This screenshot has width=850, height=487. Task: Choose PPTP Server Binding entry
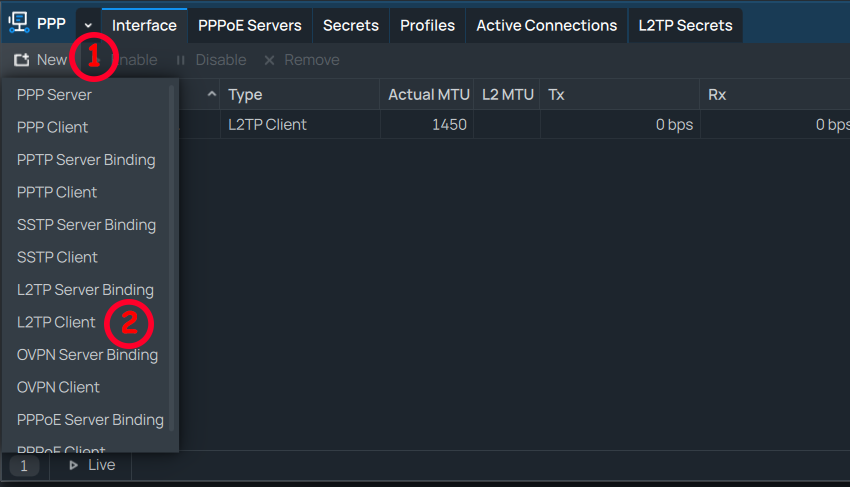pos(86,160)
